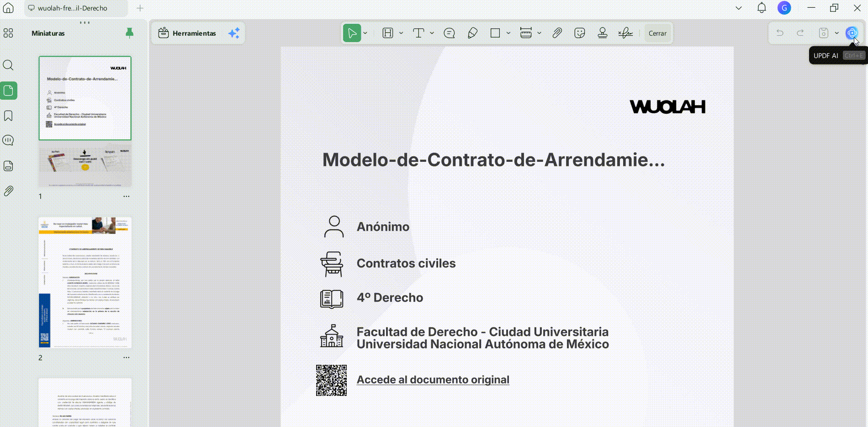The width and height of the screenshot is (868, 427).
Task: Choose the selection cursor tool
Action: point(352,33)
